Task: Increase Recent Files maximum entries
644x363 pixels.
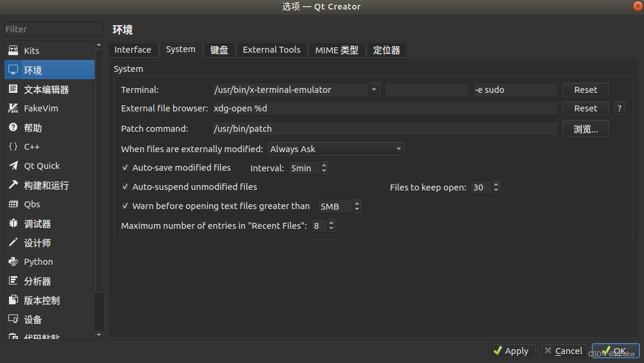Action: click(331, 223)
